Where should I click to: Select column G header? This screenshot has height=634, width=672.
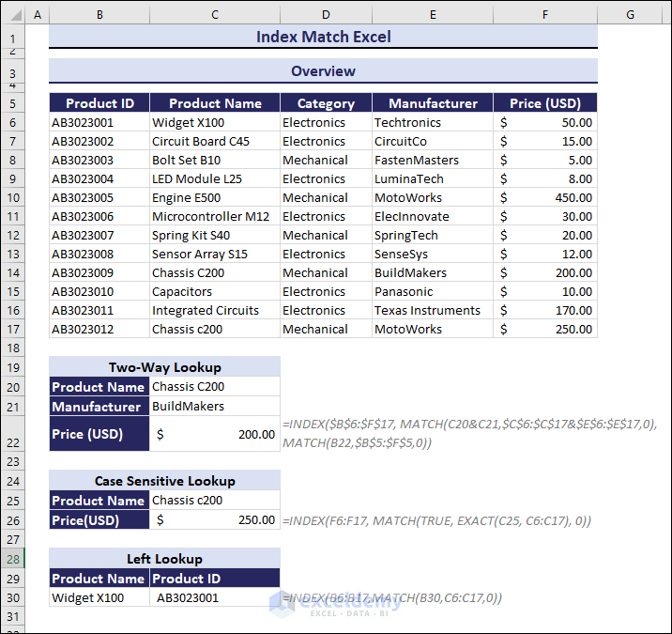click(x=630, y=15)
